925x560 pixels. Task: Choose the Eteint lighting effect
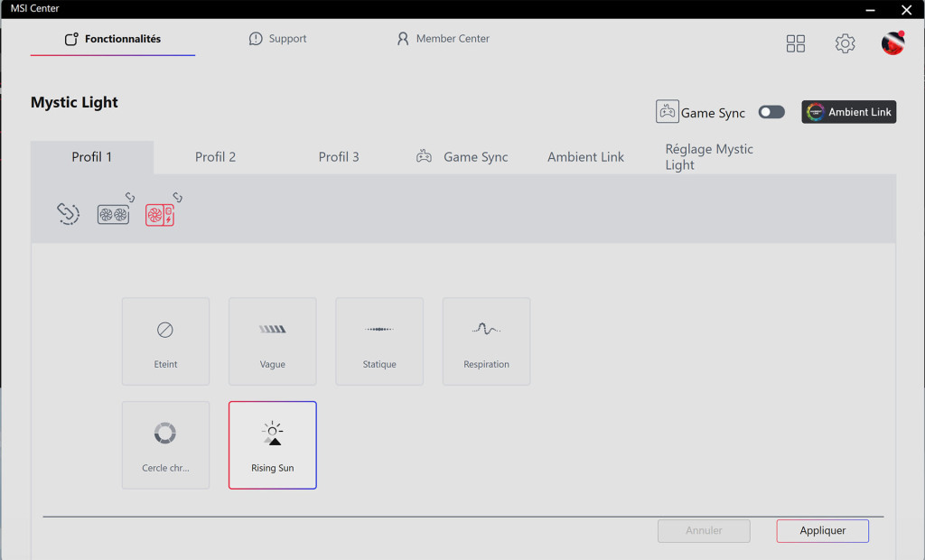[165, 341]
